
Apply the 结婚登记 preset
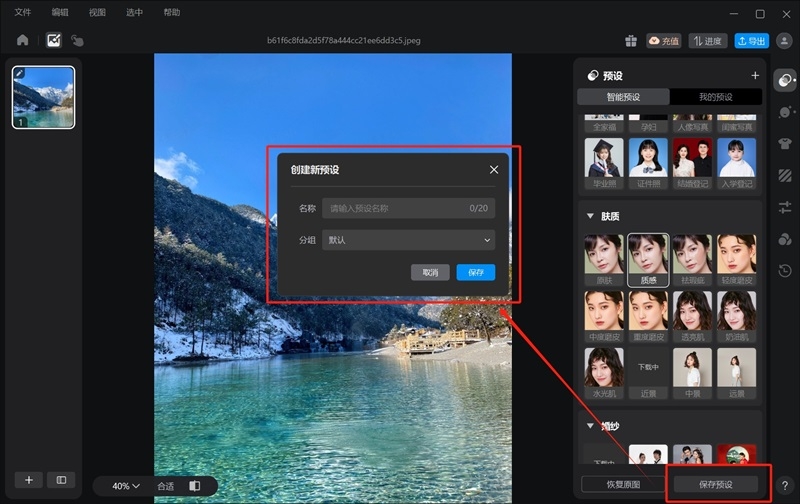(692, 163)
